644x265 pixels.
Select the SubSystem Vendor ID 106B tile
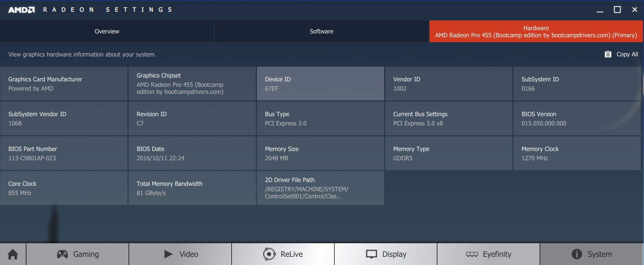pyautogui.click(x=64, y=119)
